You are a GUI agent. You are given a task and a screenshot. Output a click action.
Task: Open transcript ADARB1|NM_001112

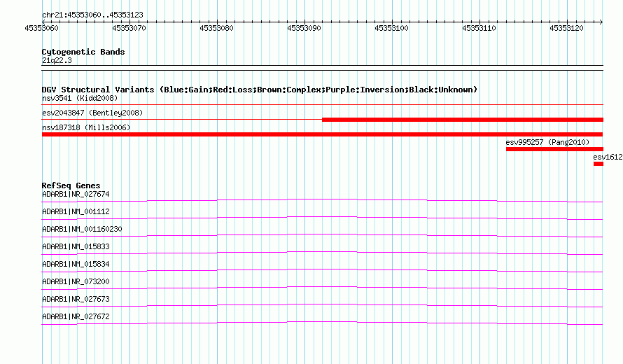(76, 212)
